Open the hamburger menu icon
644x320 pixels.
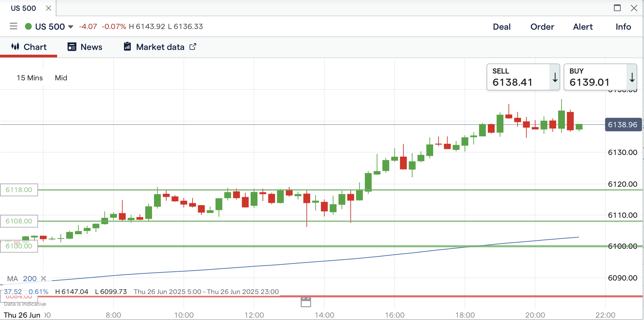[14, 26]
